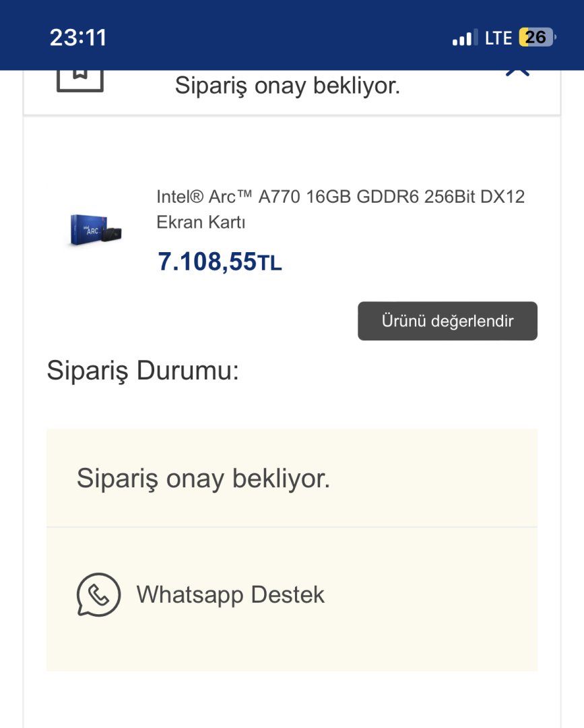Viewport: 584px width, 728px height.
Task: Tap the black graphics card in product image
Action: click(x=114, y=235)
